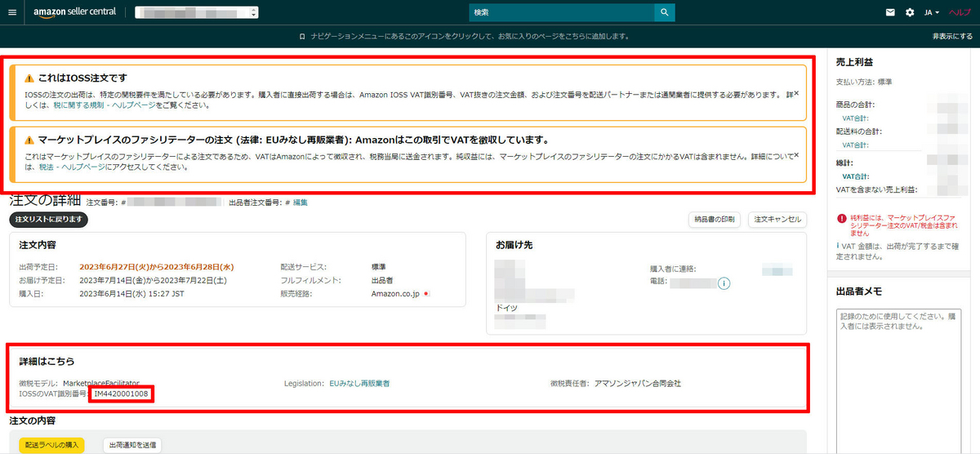Click 非表示にする to hide the favorites bar

[x=952, y=37]
